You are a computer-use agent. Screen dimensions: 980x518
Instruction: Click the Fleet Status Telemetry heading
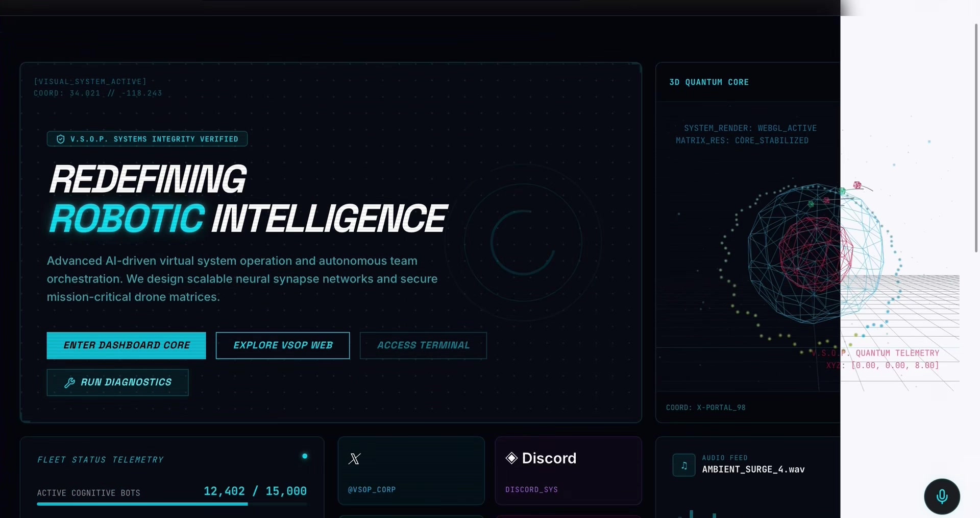pyautogui.click(x=101, y=460)
